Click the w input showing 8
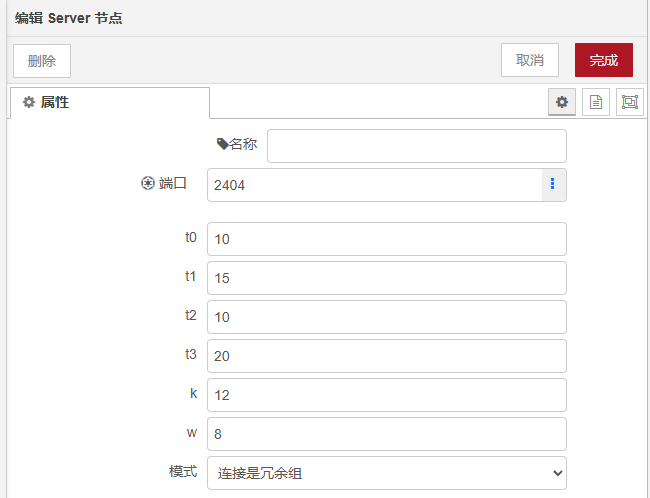650x498 pixels. 386,434
